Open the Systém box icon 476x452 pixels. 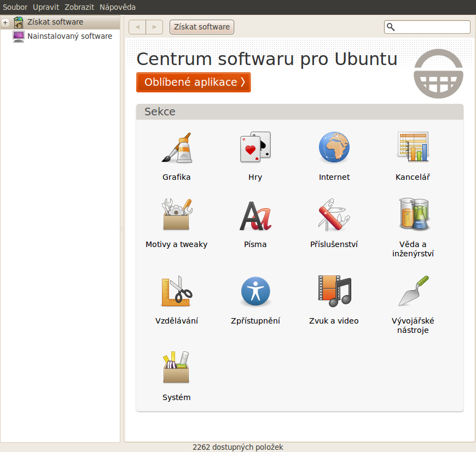pyautogui.click(x=176, y=367)
